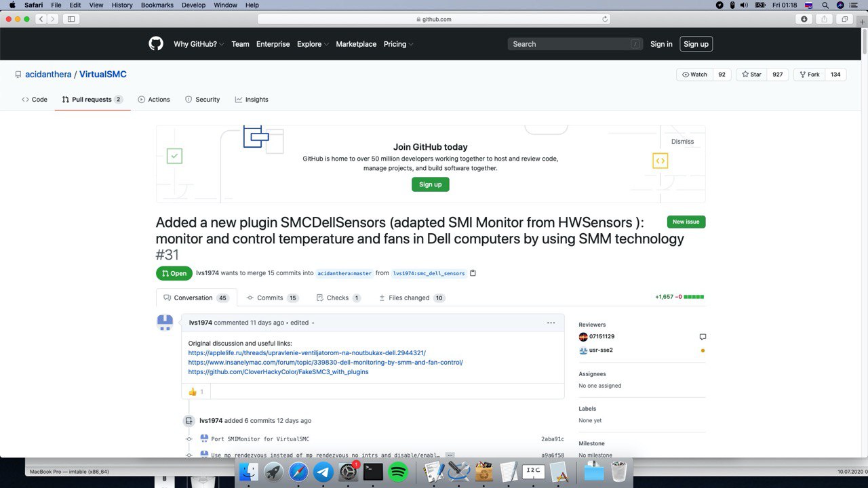The width and height of the screenshot is (868, 488).
Task: Select the Pull requests tab
Action: [x=92, y=100]
